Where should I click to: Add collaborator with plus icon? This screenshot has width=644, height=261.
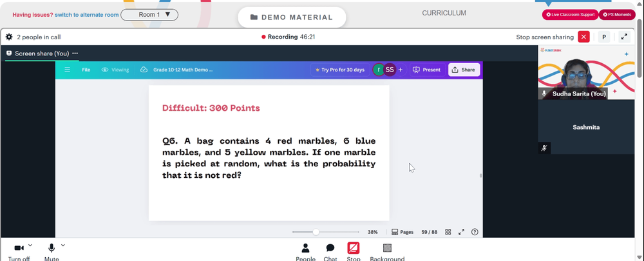coord(401,70)
